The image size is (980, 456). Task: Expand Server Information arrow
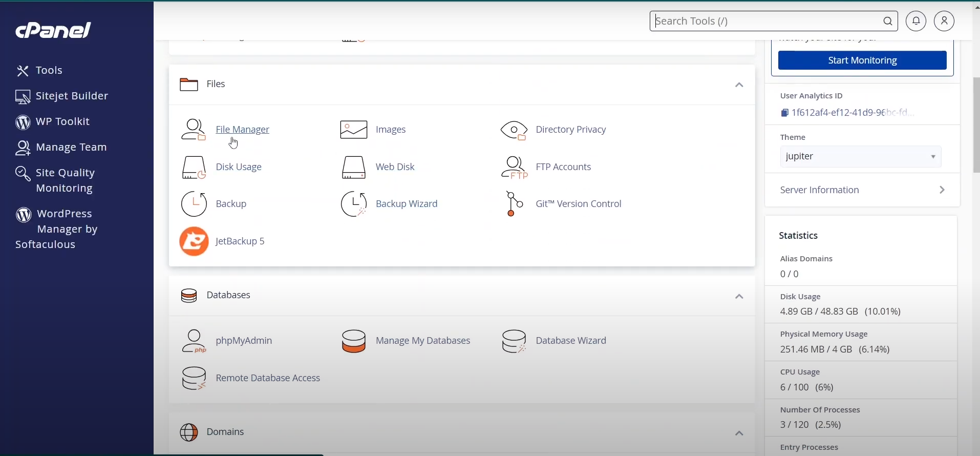(x=943, y=190)
